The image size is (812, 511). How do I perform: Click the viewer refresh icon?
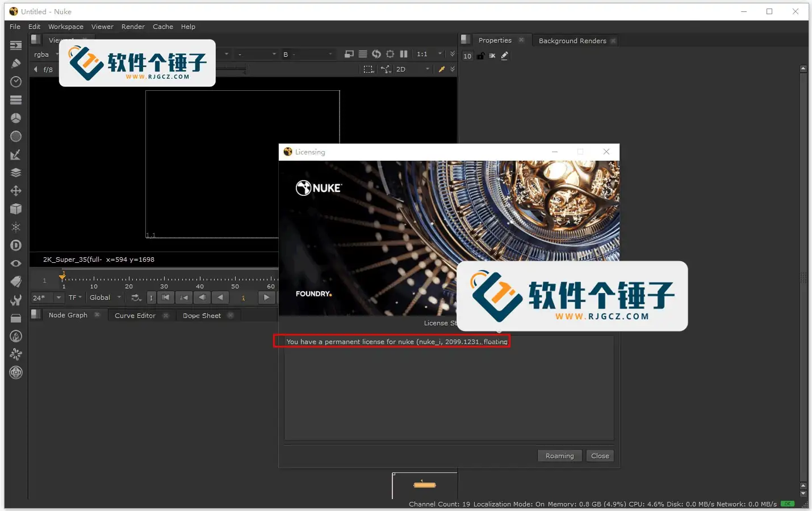[x=376, y=54]
